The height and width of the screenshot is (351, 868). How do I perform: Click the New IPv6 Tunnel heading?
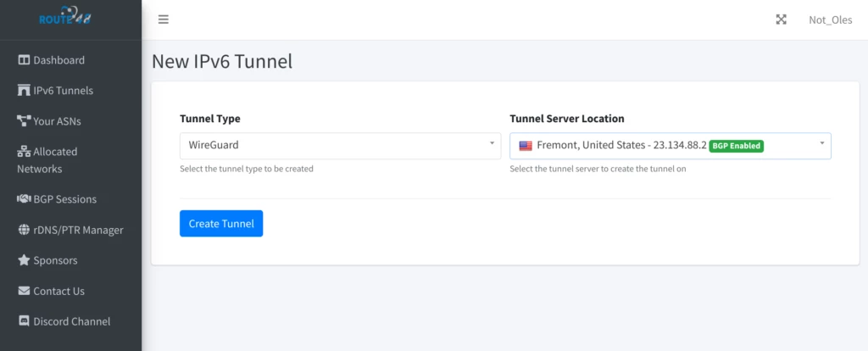point(221,61)
